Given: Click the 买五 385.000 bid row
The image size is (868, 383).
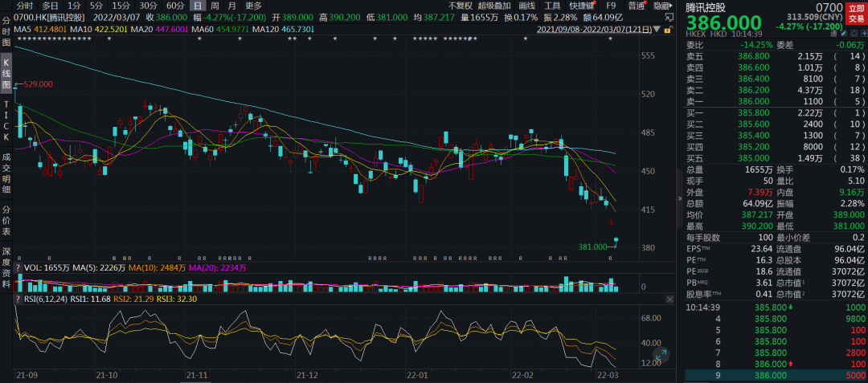Looking at the screenshot, I should click(x=775, y=158).
